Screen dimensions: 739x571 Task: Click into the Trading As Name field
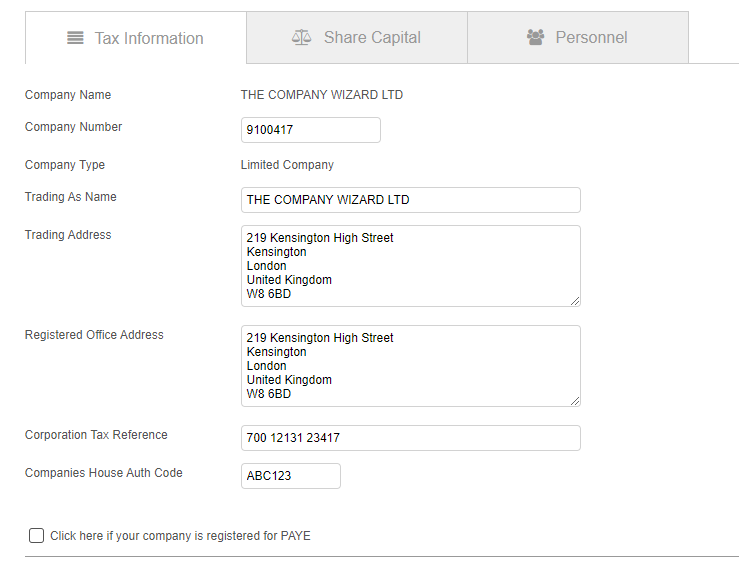[x=410, y=200]
